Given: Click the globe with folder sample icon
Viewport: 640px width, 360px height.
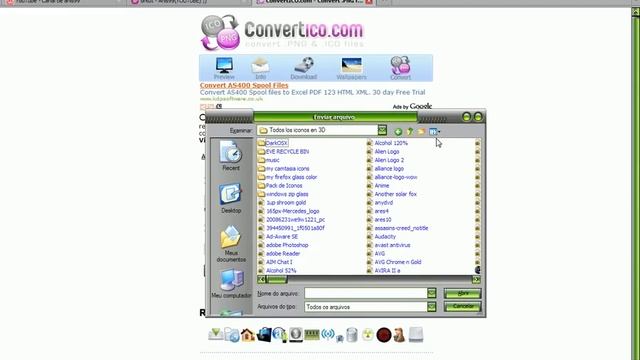Looking at the screenshot, I should tap(232, 335).
